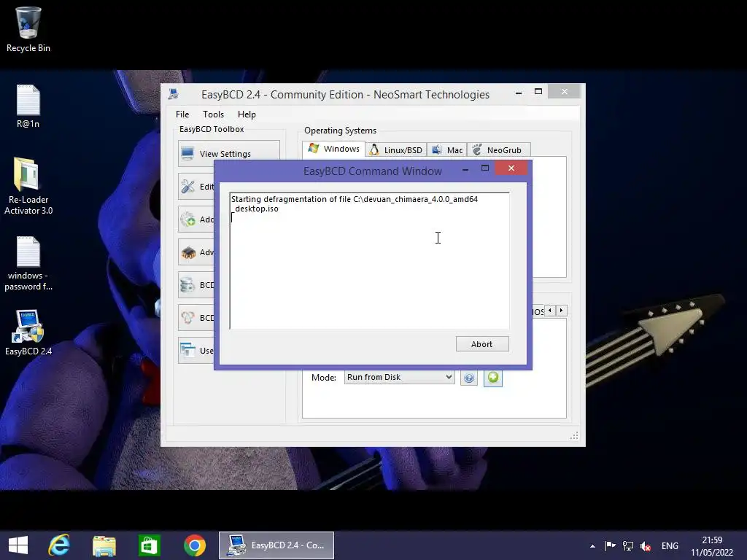This screenshot has height=560, width=747.
Task: Click the Add New Entry plus icon
Action: pyautogui.click(x=187, y=219)
